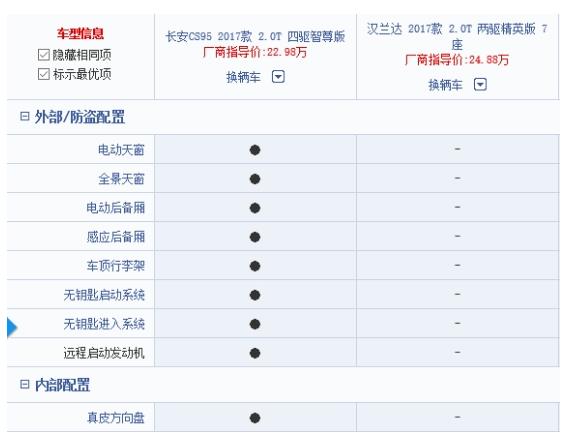Toggle the 隐藏相同项 checkbox
Screen dimensions: 566x439
coord(43,55)
